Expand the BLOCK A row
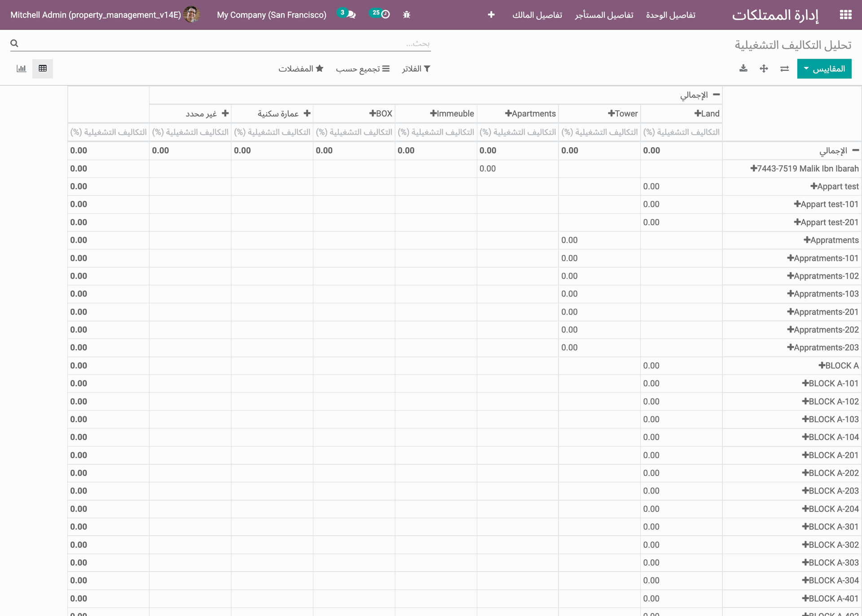The image size is (862, 616). (838, 366)
